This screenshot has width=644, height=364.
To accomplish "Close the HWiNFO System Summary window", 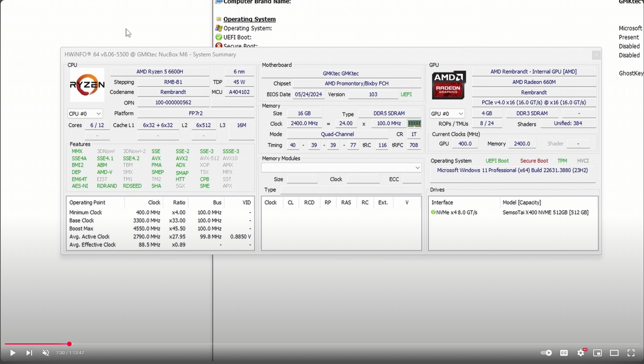I will pos(596,55).
